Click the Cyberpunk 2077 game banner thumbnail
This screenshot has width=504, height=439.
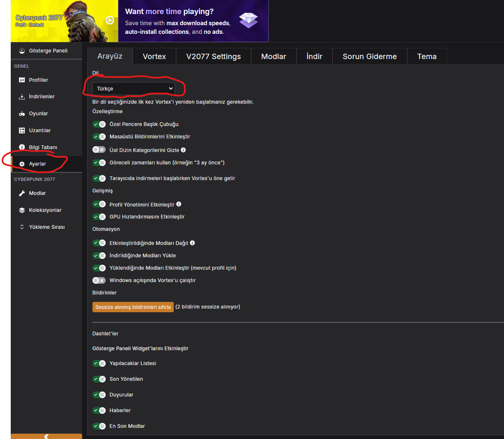pyautogui.click(x=64, y=21)
